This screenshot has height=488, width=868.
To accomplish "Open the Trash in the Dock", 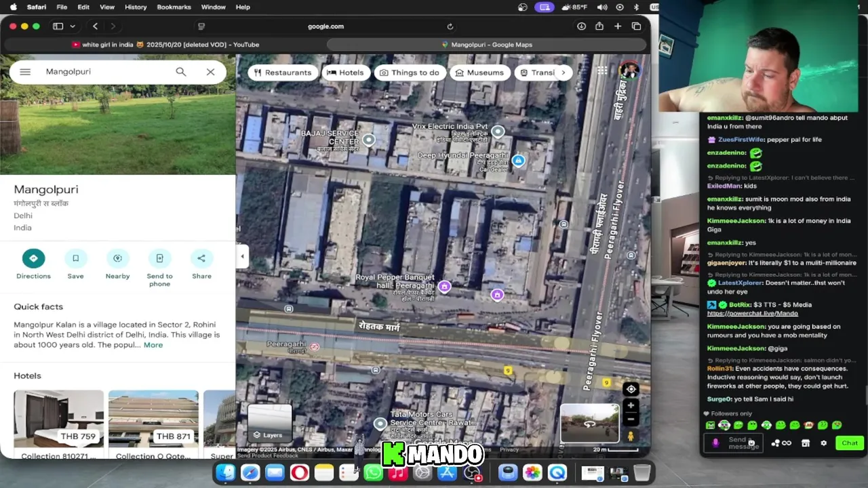I will tap(642, 472).
